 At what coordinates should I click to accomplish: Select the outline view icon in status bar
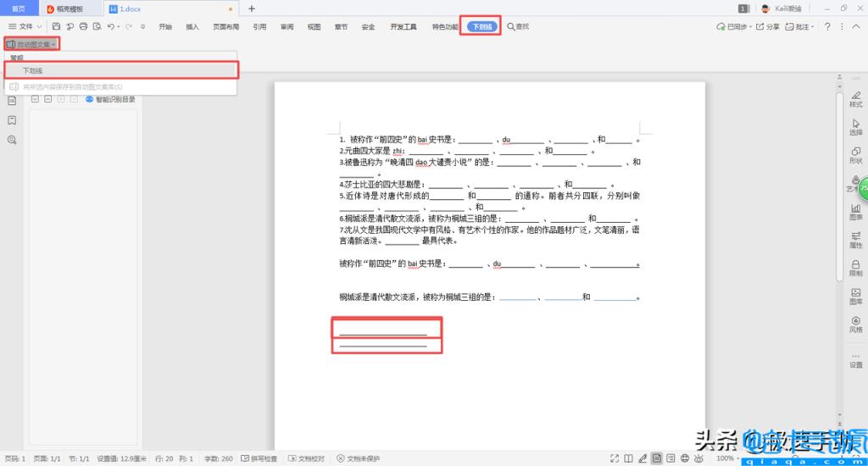[670, 458]
